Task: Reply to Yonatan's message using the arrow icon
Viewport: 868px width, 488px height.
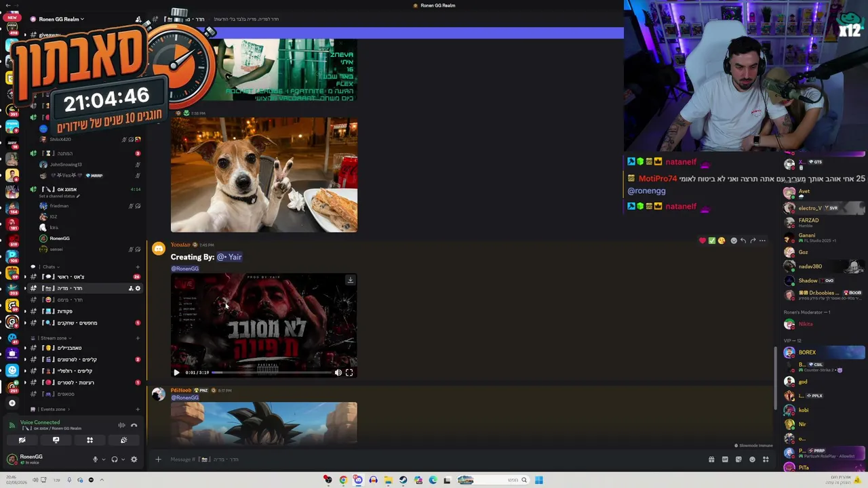Action: tap(743, 241)
